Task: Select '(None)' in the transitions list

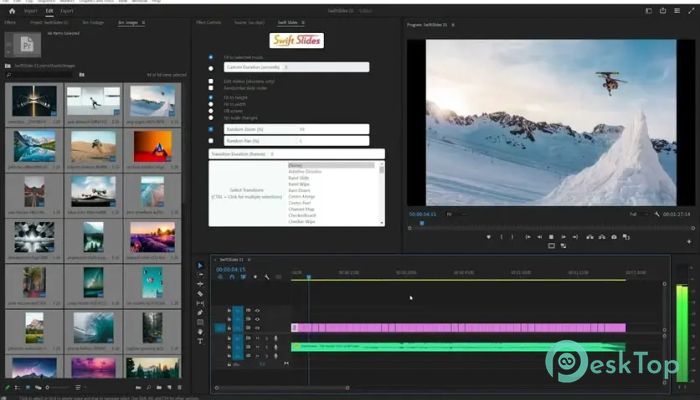Action: click(x=331, y=165)
